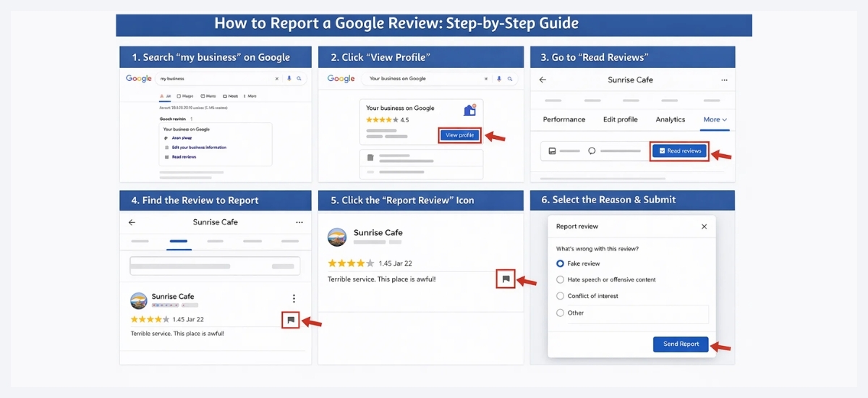Switch to the Analytics tab
Screen dimensions: 868x398
tap(671, 119)
